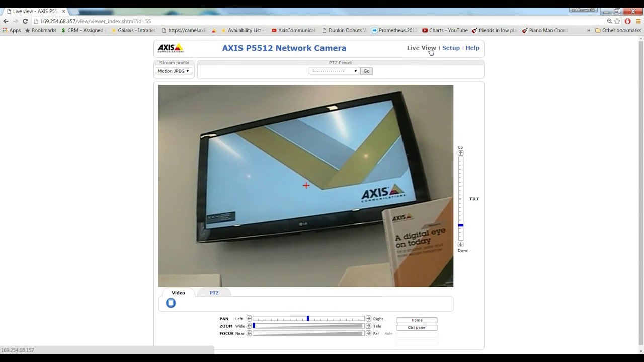The width and height of the screenshot is (644, 362).
Task: Open the Availability List bookmark
Action: click(243, 30)
